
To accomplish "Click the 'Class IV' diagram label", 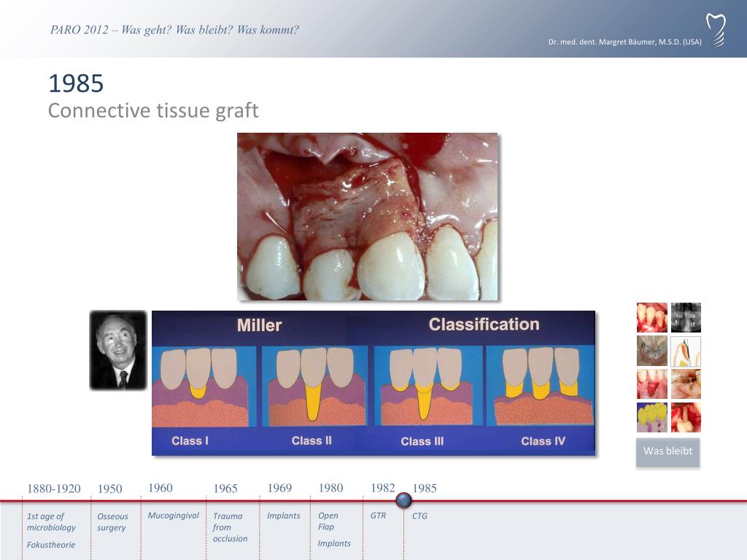I will (543, 441).
